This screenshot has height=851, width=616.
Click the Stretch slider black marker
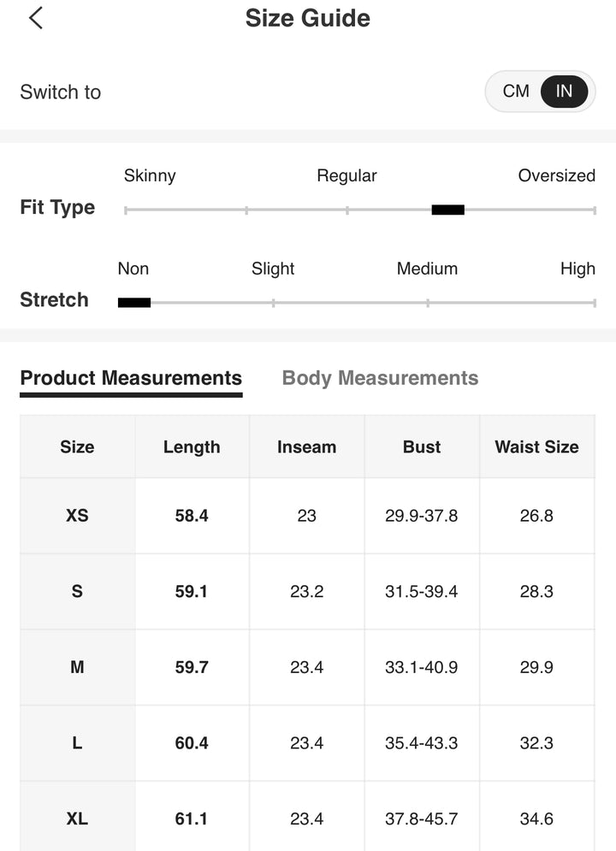[134, 302]
